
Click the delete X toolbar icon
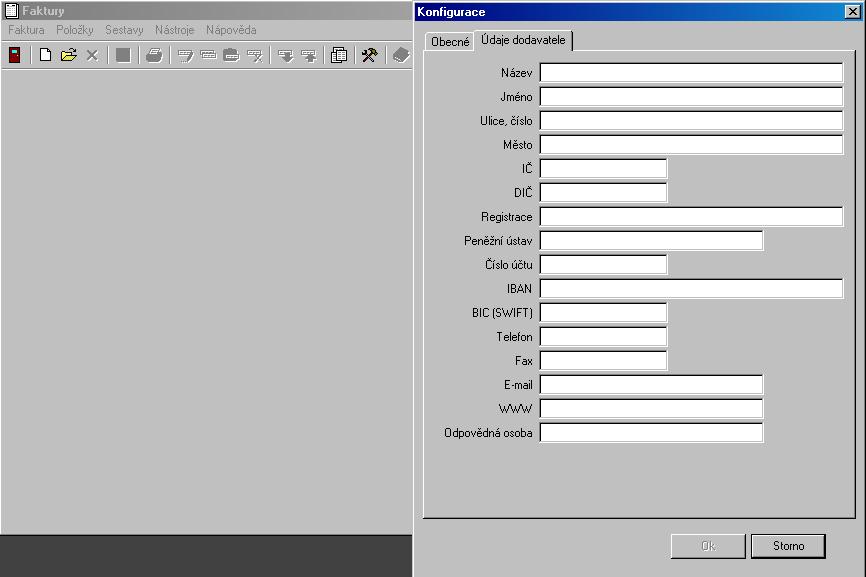[92, 55]
